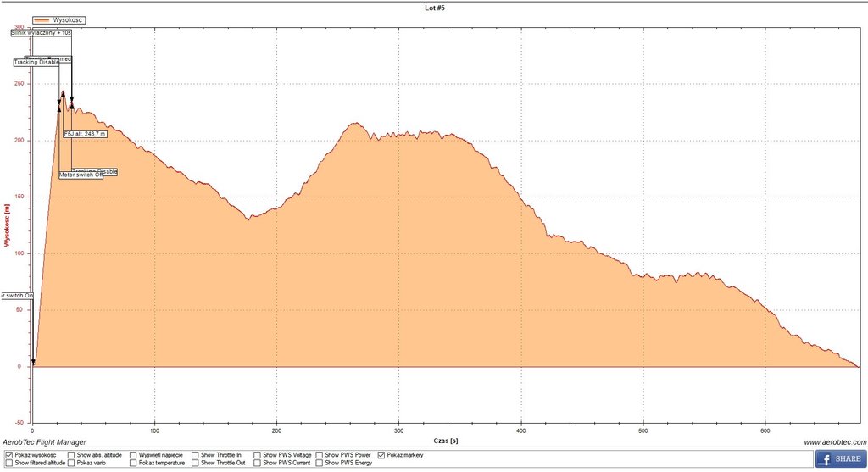The height and width of the screenshot is (472, 868).
Task: Check the Wyswietl napiecie box
Action: (133, 455)
